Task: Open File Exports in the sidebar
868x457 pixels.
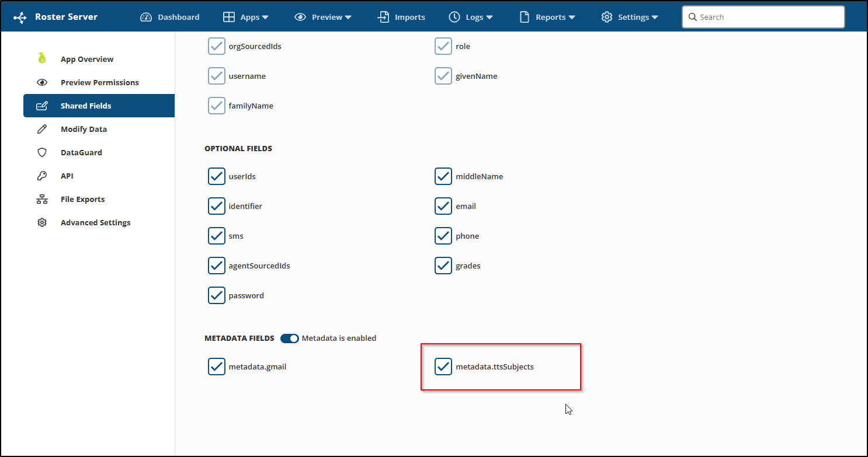Action: pyautogui.click(x=99, y=199)
